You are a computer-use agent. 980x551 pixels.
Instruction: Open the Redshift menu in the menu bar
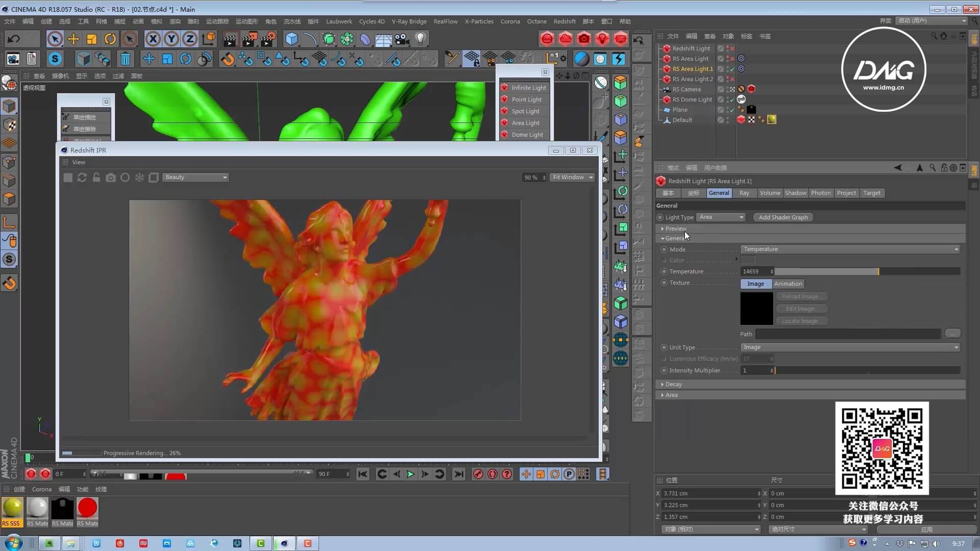564,21
